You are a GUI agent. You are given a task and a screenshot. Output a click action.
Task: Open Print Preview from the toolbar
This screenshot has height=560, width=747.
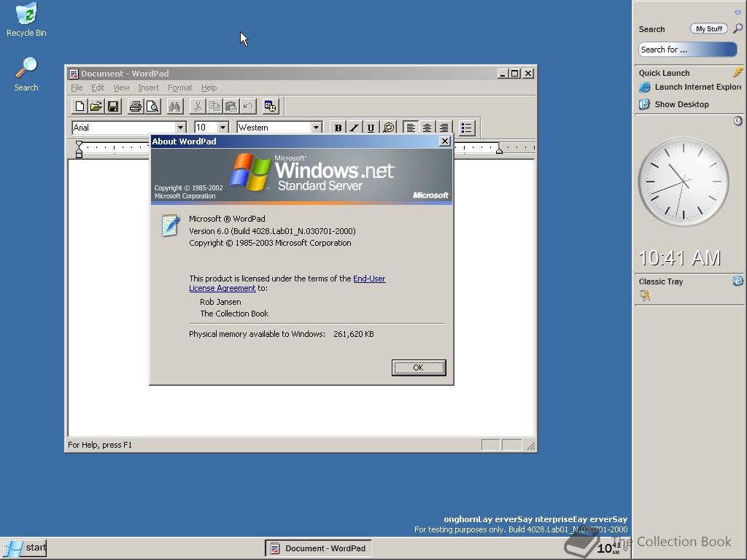click(152, 106)
